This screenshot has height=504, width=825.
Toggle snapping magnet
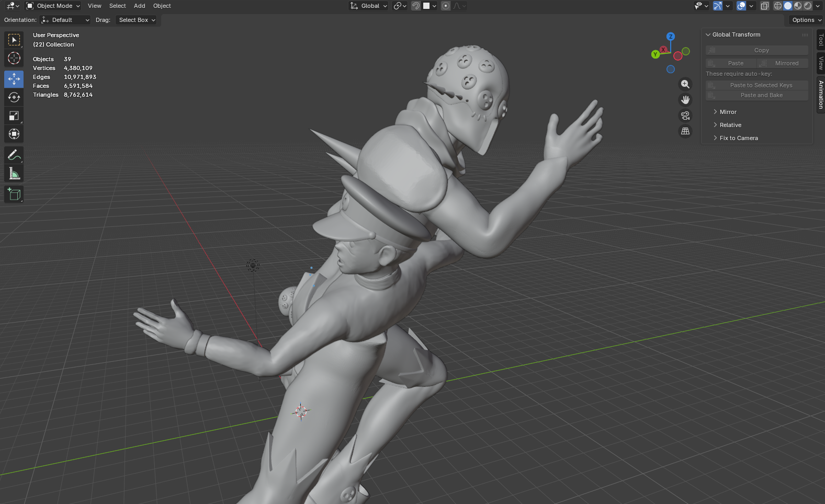[416, 6]
